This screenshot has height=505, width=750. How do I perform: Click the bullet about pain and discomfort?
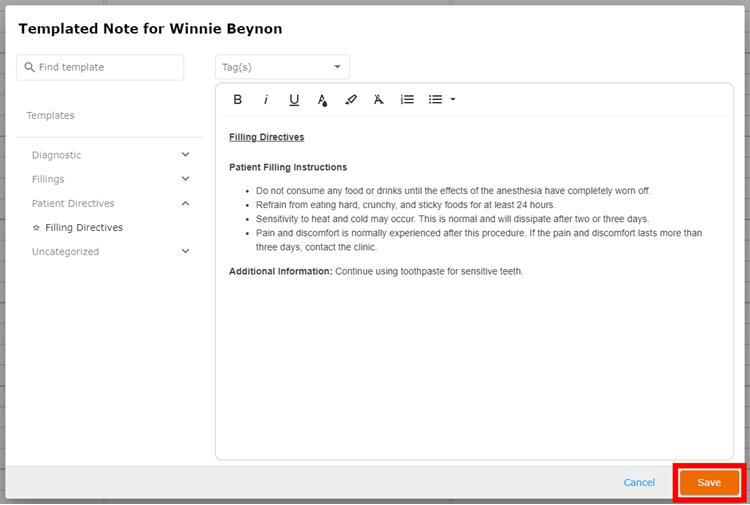pyautogui.click(x=479, y=240)
